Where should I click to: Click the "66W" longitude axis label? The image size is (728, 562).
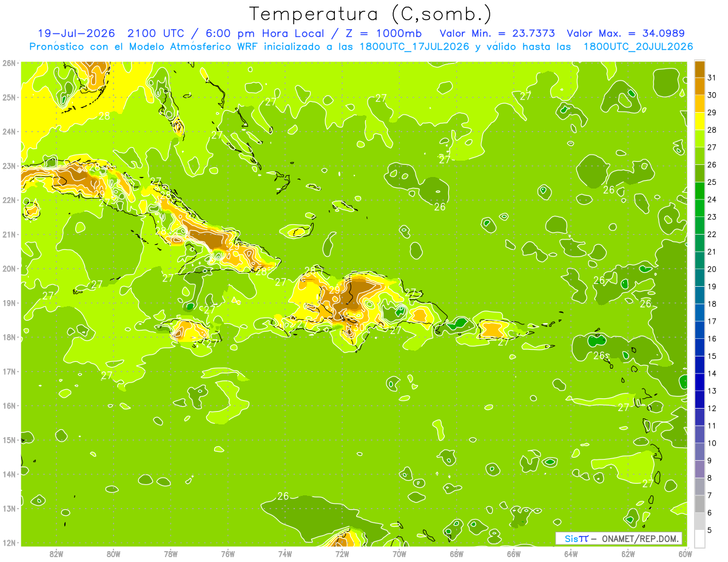point(514,554)
